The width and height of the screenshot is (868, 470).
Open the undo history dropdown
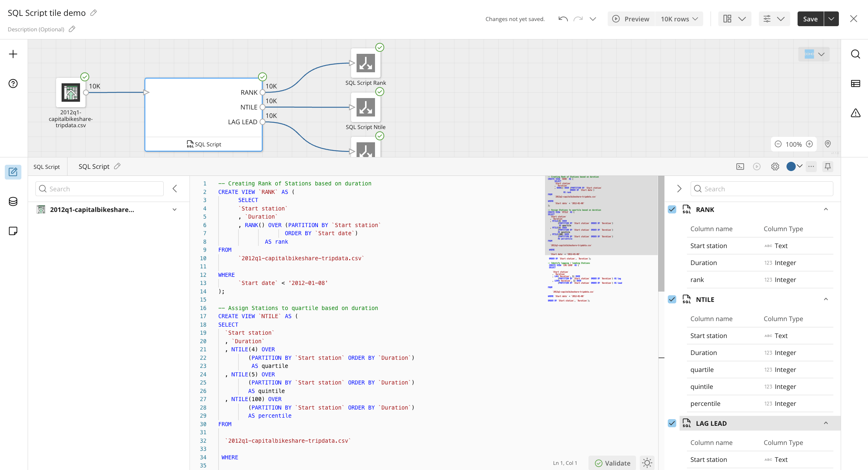point(593,19)
